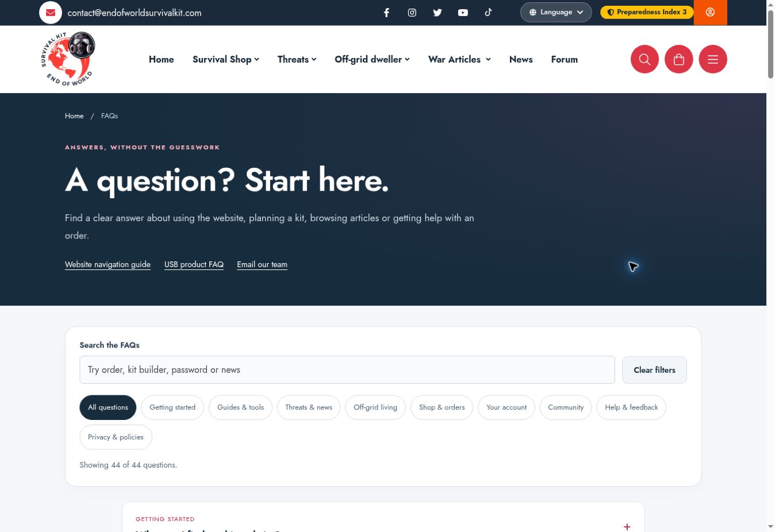
Task: Visit the Twitter profile icon
Action: [438, 13]
